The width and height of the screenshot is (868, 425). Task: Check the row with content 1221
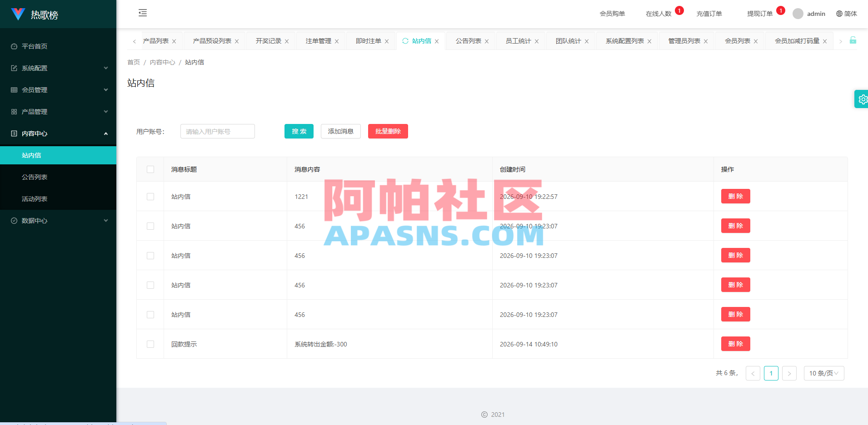coord(150,197)
